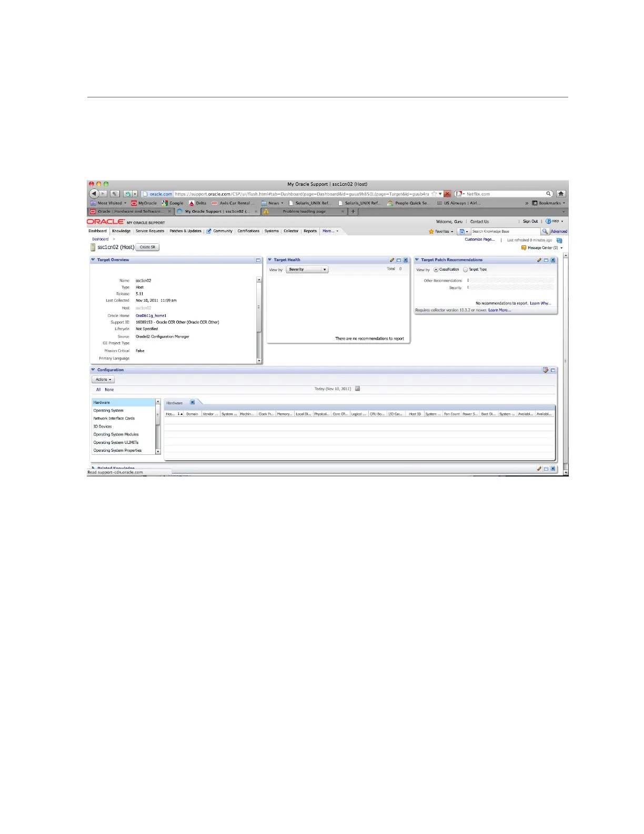Open the OraDb11g_home1 Oracle Home link
644x834 pixels.
151,316
